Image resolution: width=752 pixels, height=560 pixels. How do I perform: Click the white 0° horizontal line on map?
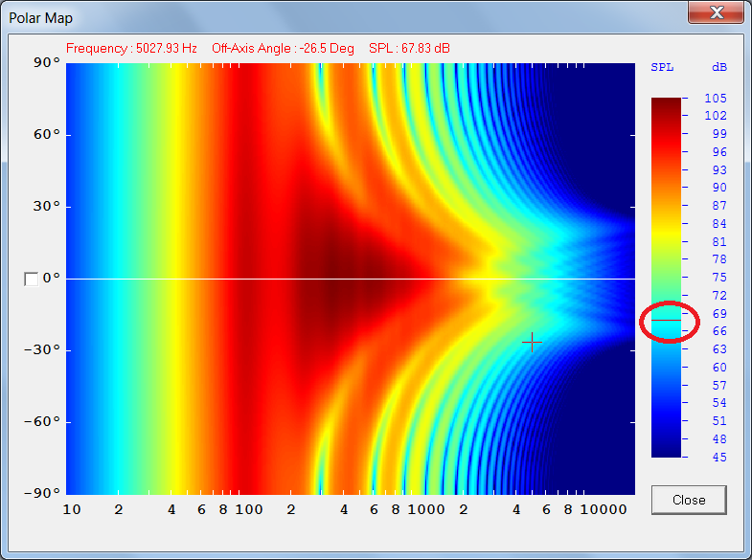[x=351, y=279]
